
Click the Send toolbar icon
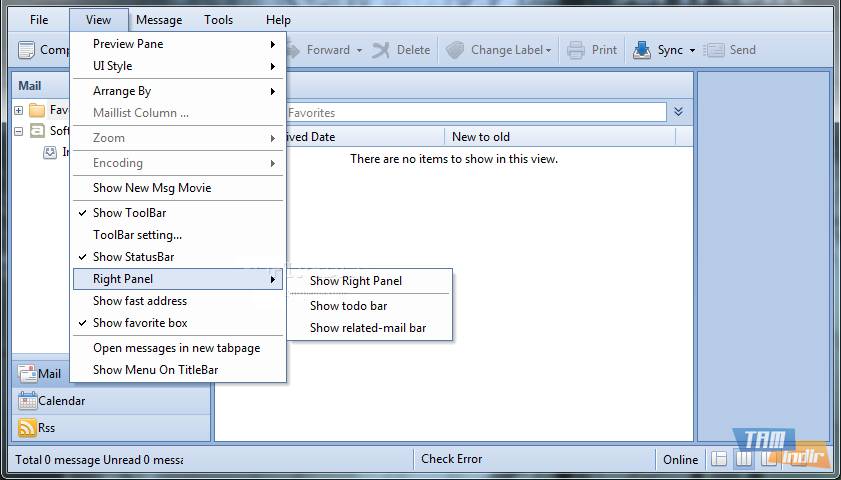click(x=714, y=50)
